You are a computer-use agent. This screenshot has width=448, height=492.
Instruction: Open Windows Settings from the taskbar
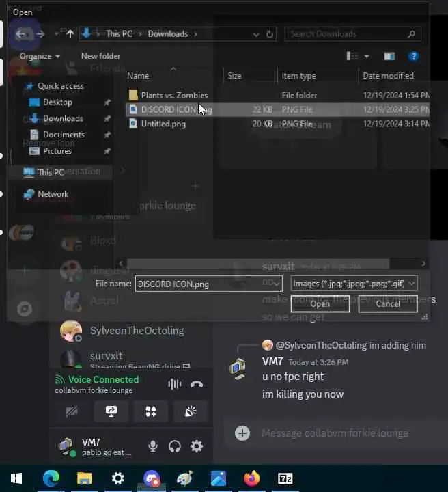(x=118, y=478)
